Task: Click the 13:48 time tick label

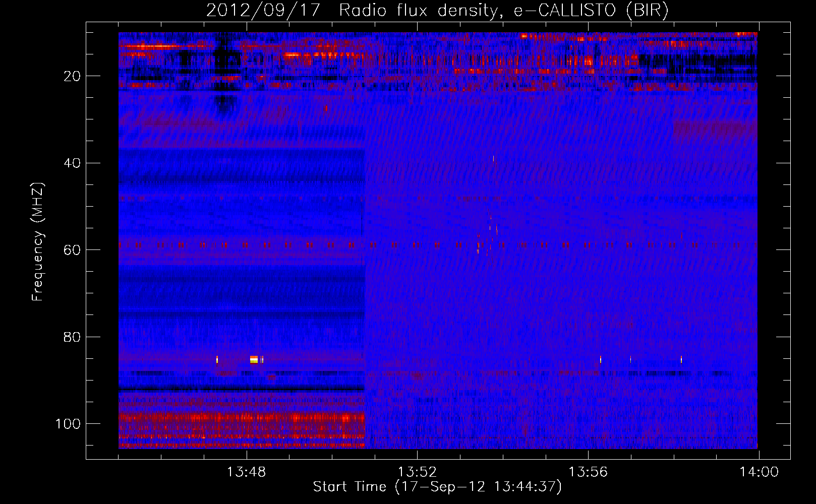Action: click(x=247, y=472)
